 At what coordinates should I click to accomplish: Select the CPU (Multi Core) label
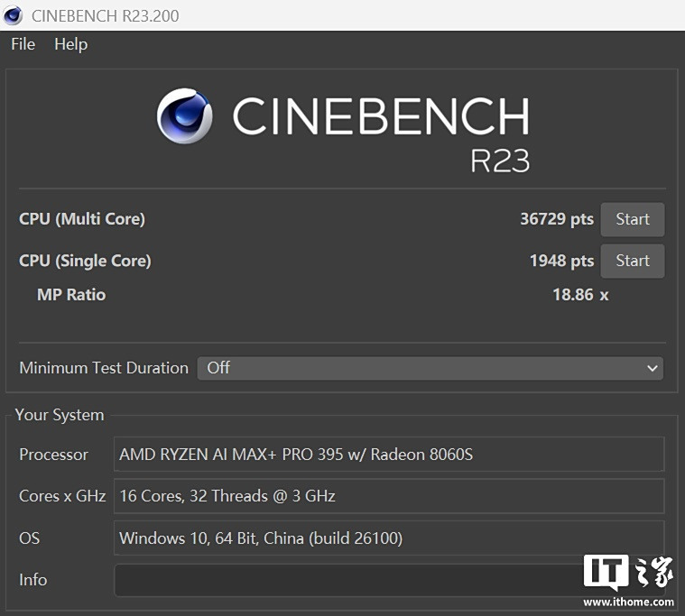(82, 219)
